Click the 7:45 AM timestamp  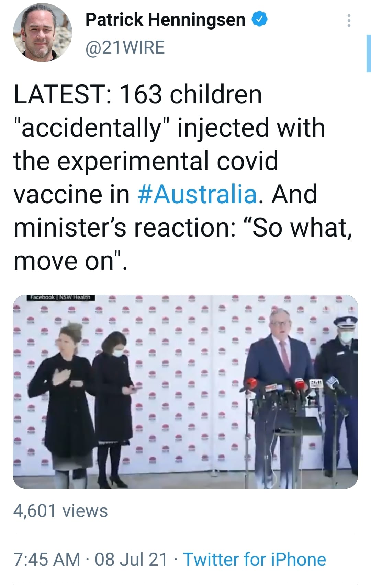click(x=47, y=559)
